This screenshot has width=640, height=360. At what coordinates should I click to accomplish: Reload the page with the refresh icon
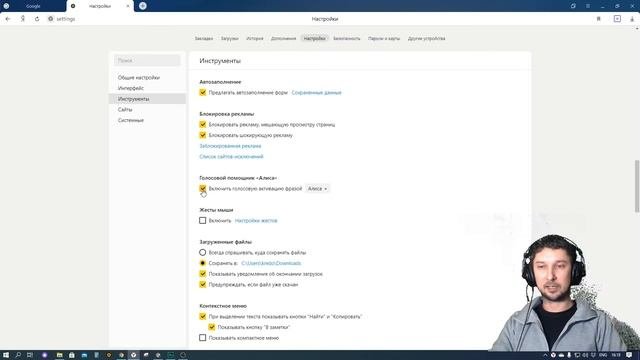coord(37,19)
